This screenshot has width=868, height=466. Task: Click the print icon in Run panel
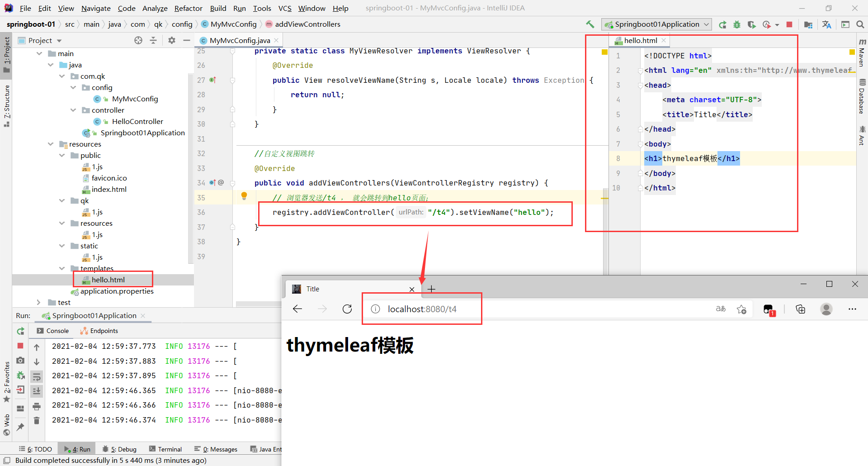pyautogui.click(x=37, y=406)
